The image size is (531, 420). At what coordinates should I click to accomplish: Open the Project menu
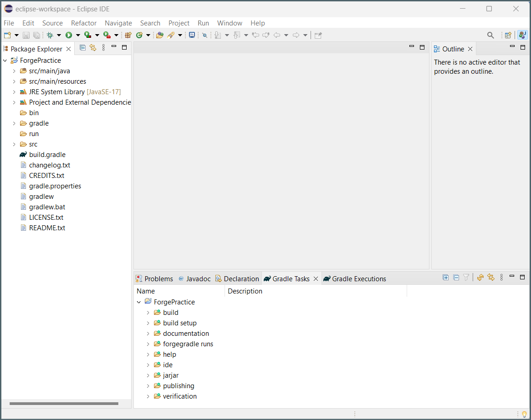pos(179,23)
